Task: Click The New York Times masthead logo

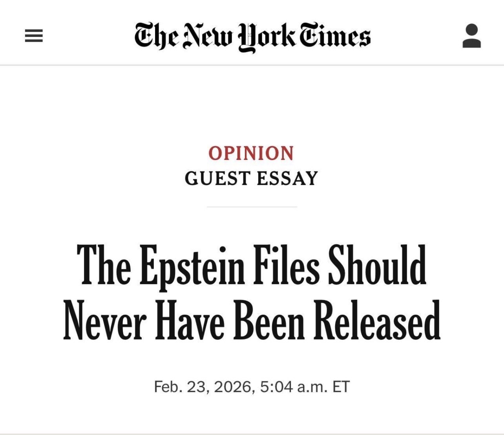Action: [x=252, y=37]
